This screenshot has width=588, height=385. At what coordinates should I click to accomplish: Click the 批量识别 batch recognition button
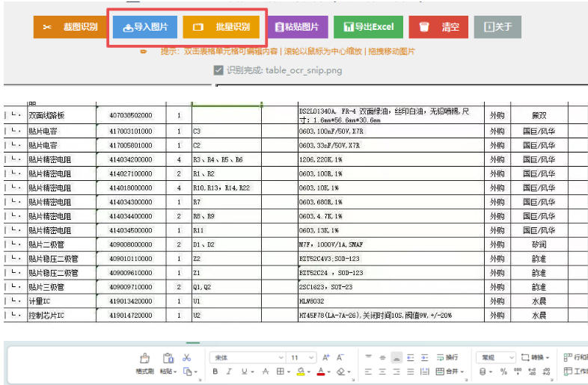tap(221, 27)
